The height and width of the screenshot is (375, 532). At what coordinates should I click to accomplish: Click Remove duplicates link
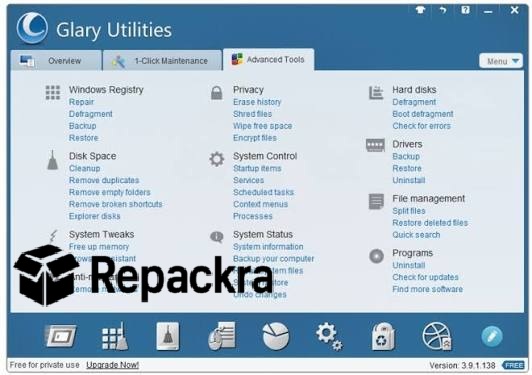click(104, 180)
